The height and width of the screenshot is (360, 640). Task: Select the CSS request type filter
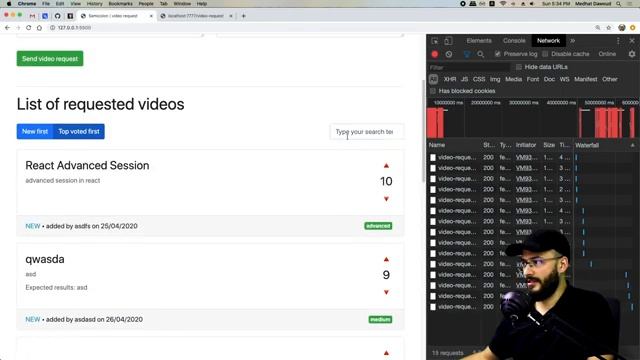tap(479, 79)
